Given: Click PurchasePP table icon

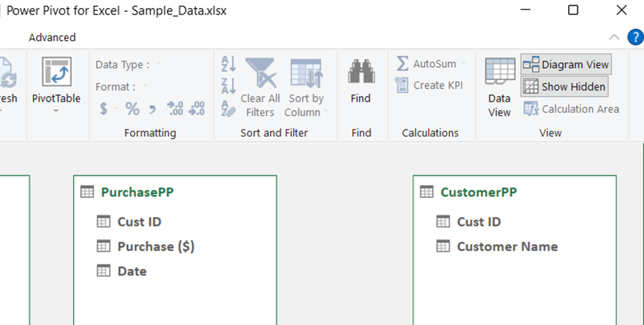Looking at the screenshot, I should click(87, 192).
